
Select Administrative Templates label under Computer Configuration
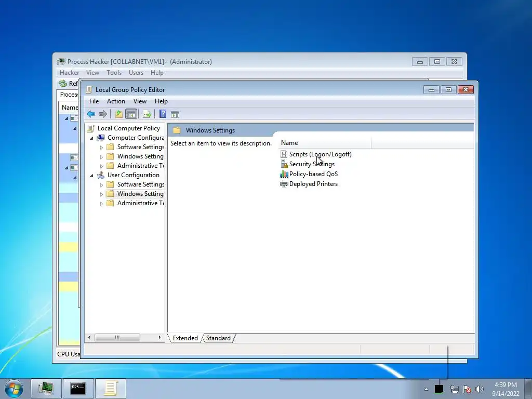click(x=141, y=166)
